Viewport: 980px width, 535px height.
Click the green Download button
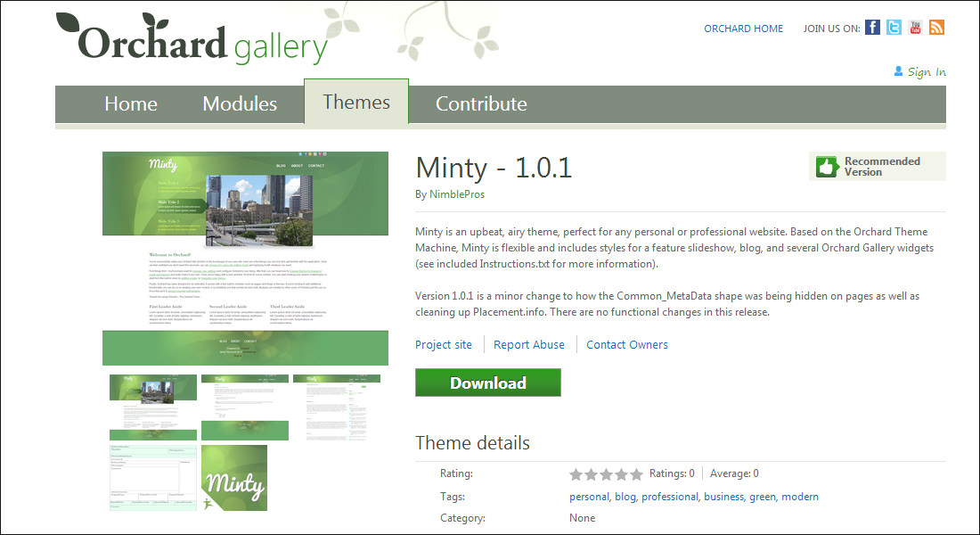tap(488, 383)
